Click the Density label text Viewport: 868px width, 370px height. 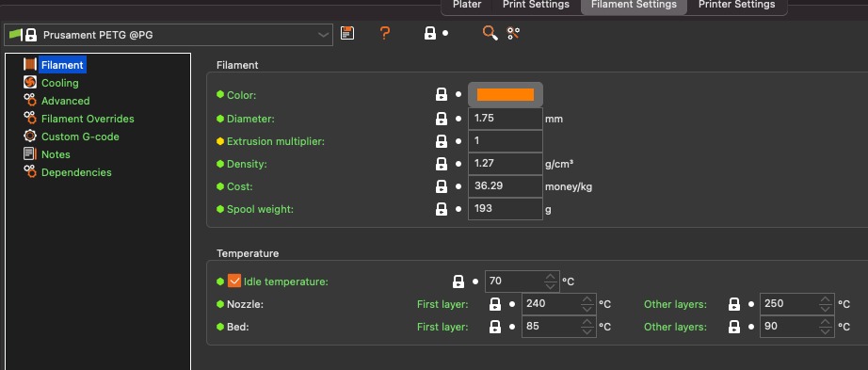(247, 164)
